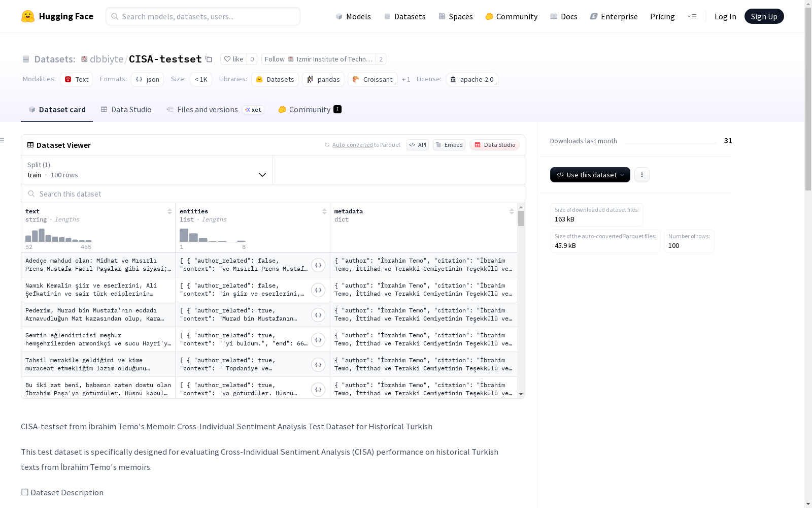Open Community in top navigation

[x=512, y=16]
